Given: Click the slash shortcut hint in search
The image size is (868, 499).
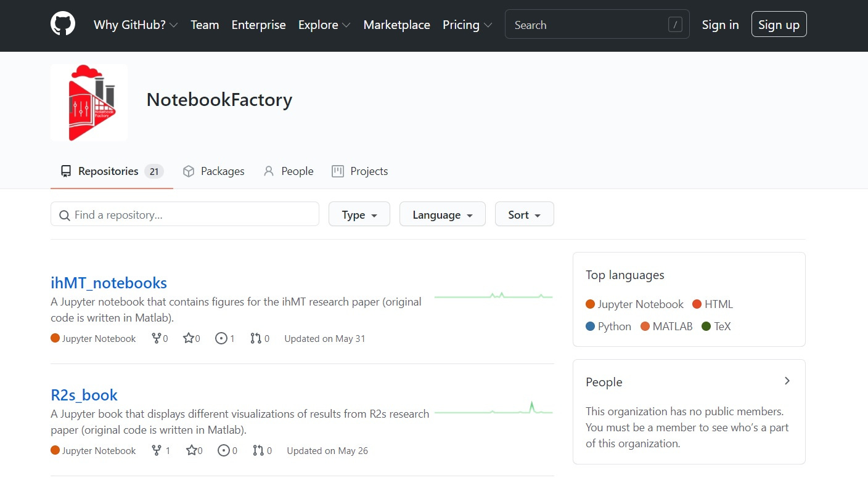Looking at the screenshot, I should 675,25.
